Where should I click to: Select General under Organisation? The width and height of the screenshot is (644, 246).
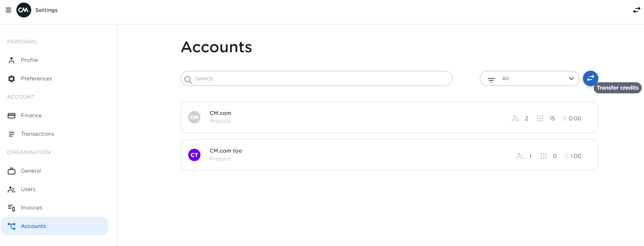click(x=31, y=171)
